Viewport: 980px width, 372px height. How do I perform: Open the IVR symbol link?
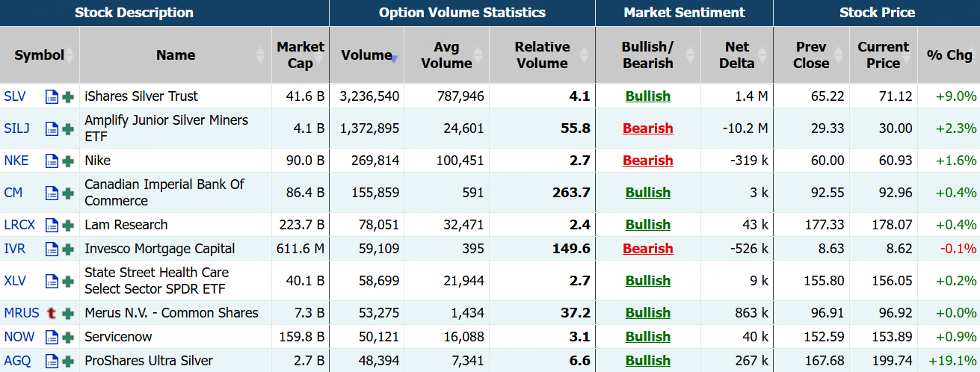click(x=15, y=249)
